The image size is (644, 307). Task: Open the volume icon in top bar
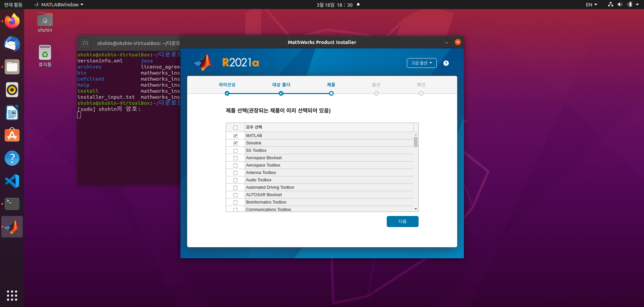[620, 5]
